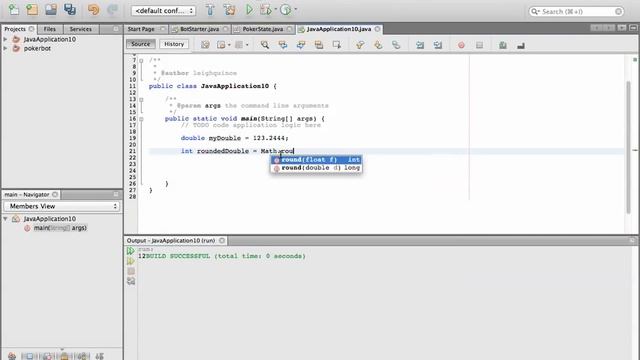Screen dimensions: 640x360
Task: Open the Start Page tab
Action: (141, 29)
